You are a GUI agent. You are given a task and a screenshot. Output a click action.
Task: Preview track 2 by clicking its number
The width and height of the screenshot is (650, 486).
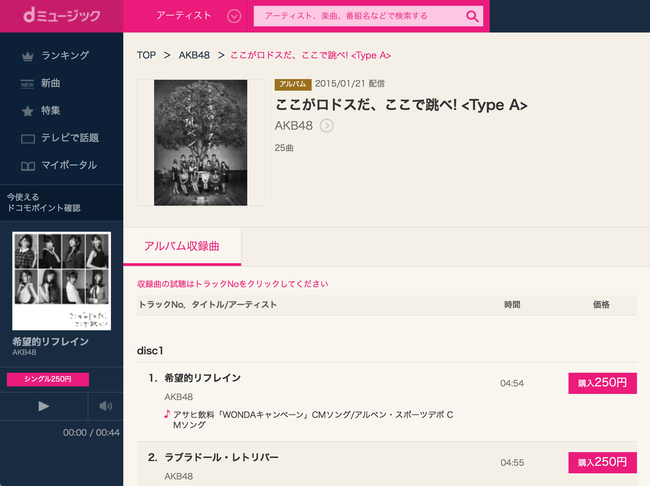[x=153, y=457]
